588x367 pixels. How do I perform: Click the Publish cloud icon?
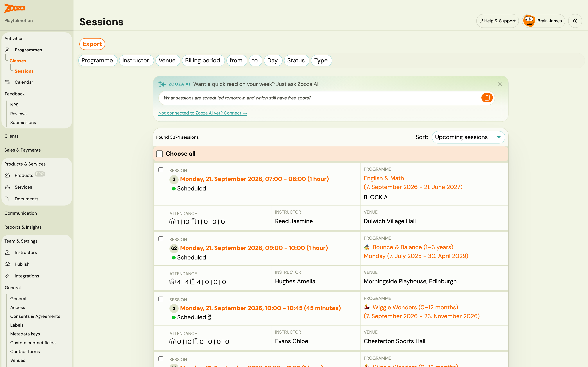tap(7, 264)
